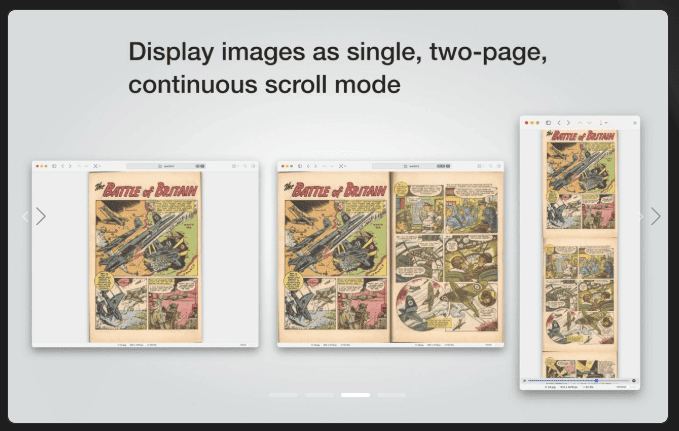Click the down arrow in continuous scroll window toolbar
The image size is (679, 431).
pos(589,123)
